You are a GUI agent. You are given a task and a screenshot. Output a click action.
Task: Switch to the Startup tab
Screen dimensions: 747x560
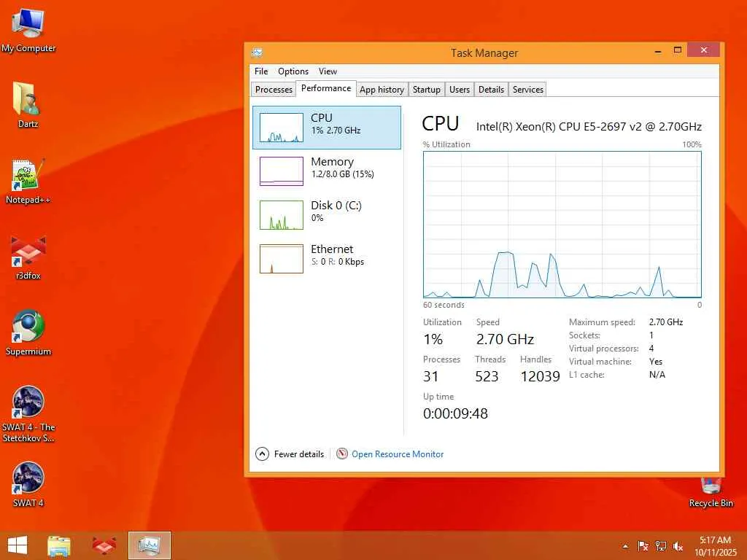[426, 90]
